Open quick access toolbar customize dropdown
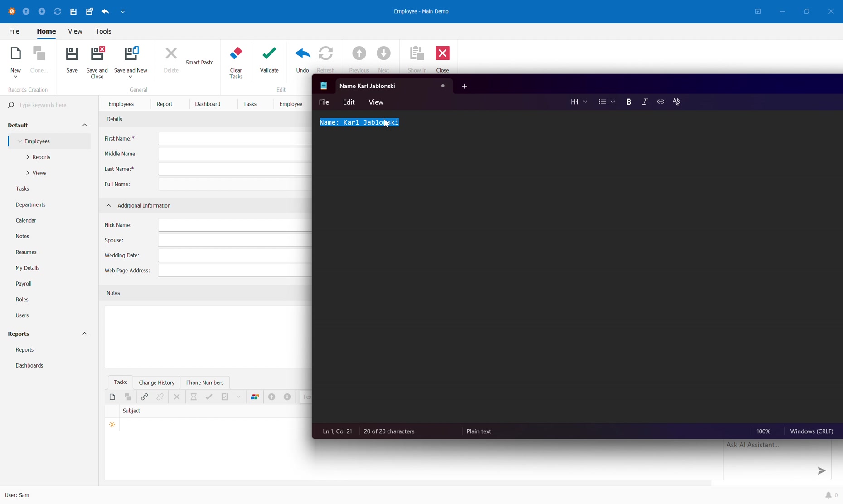This screenshot has width=843, height=504. (123, 11)
